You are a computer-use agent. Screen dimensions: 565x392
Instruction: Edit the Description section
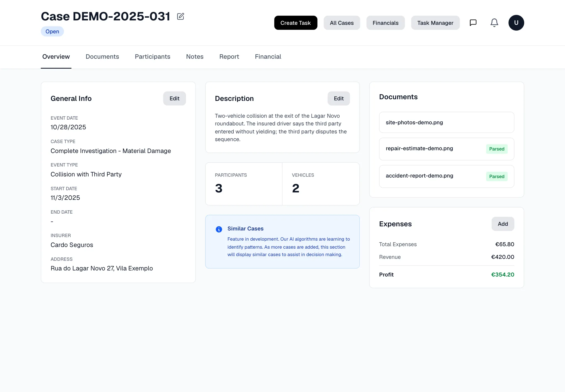click(339, 98)
